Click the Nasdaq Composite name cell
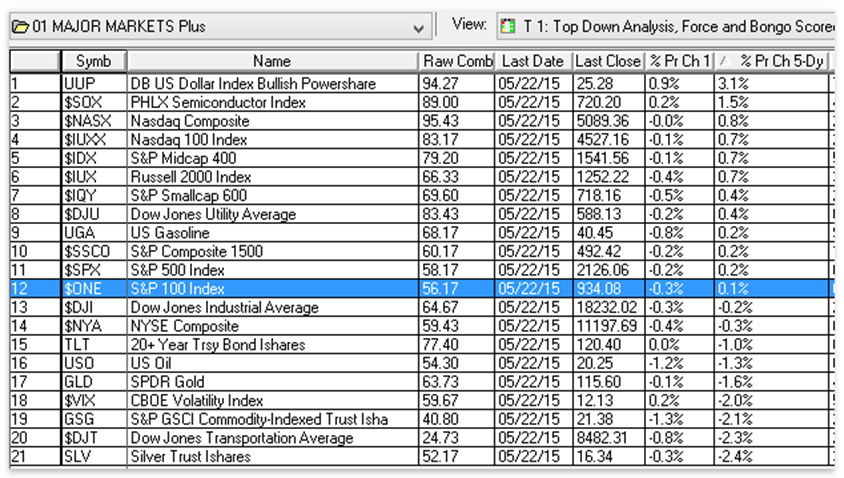 (x=272, y=121)
